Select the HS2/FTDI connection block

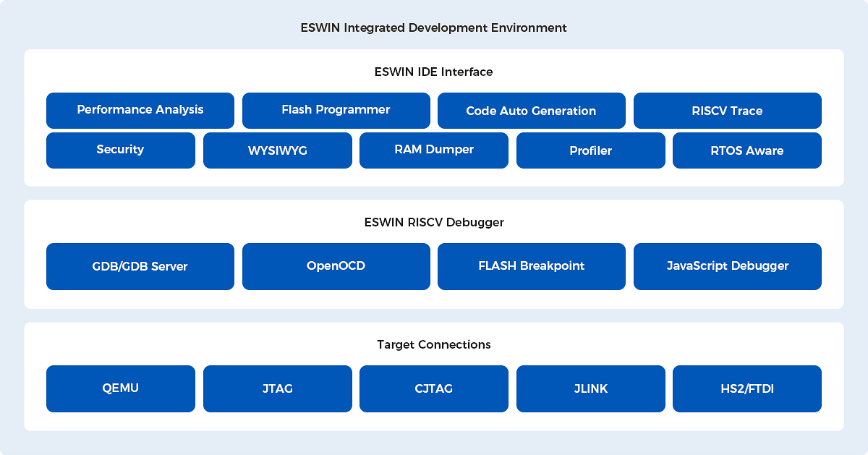747,388
